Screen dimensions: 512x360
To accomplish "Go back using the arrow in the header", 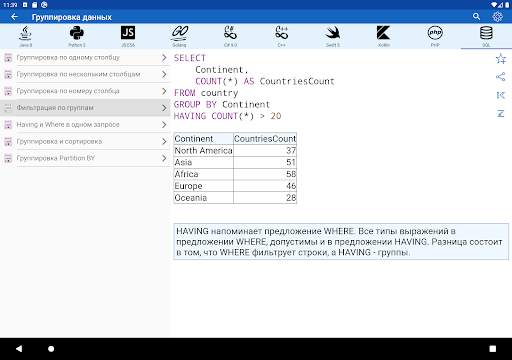I will pos(14,17).
